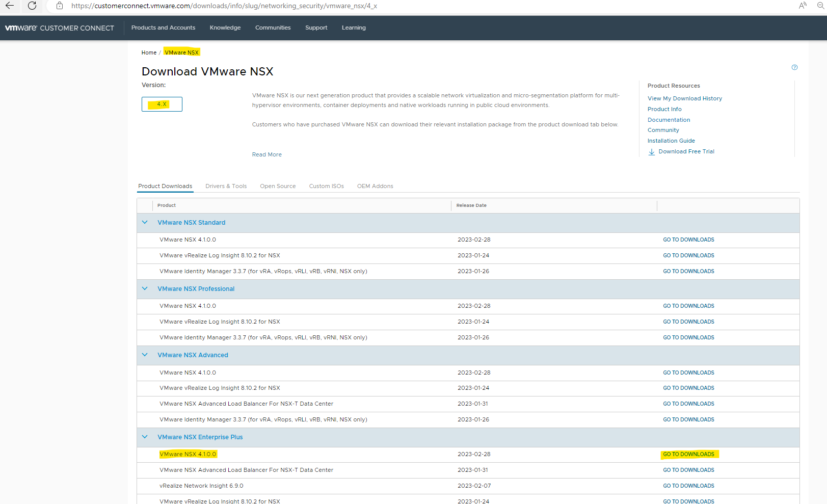Click the VMware NSX breadcrumb link
The height and width of the screenshot is (504, 827).
click(182, 52)
